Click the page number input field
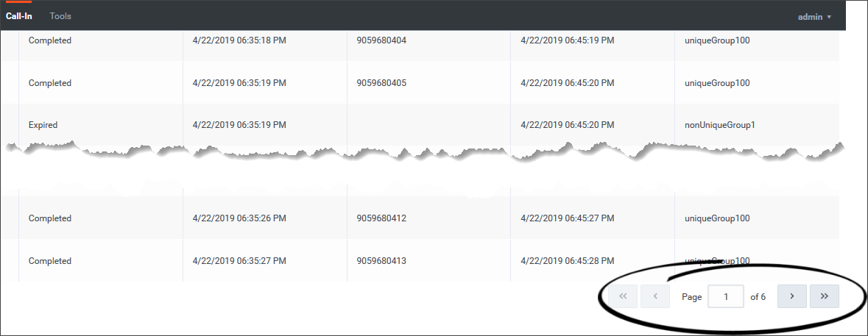Image resolution: width=868 pixels, height=336 pixels. click(x=725, y=296)
